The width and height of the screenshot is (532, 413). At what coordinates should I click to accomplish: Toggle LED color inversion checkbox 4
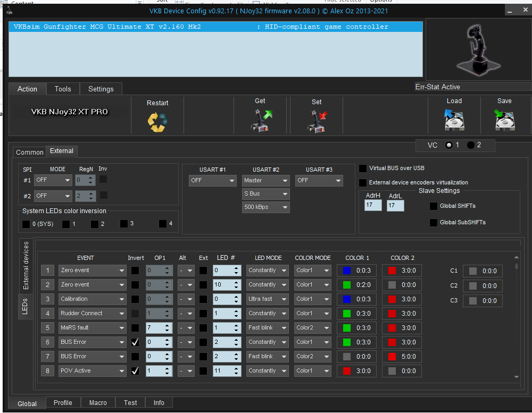pyautogui.click(x=163, y=223)
